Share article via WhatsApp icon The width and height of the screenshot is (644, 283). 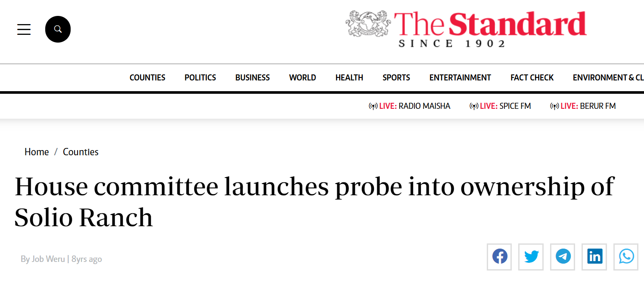pyautogui.click(x=626, y=257)
